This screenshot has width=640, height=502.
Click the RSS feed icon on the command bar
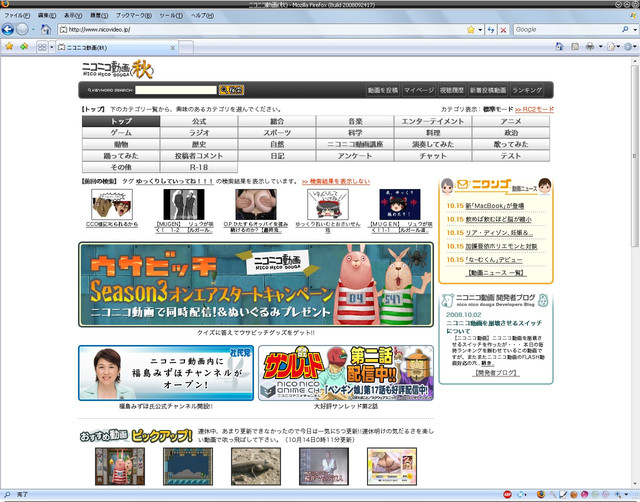pos(575,47)
